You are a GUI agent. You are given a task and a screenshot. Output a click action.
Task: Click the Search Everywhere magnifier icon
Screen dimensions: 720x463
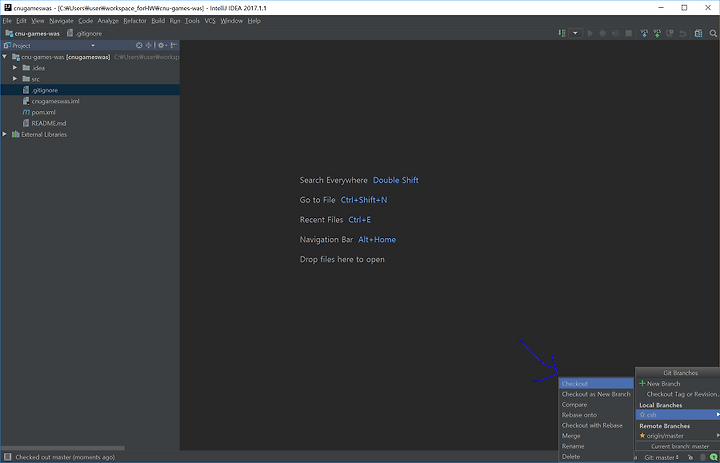pos(713,33)
